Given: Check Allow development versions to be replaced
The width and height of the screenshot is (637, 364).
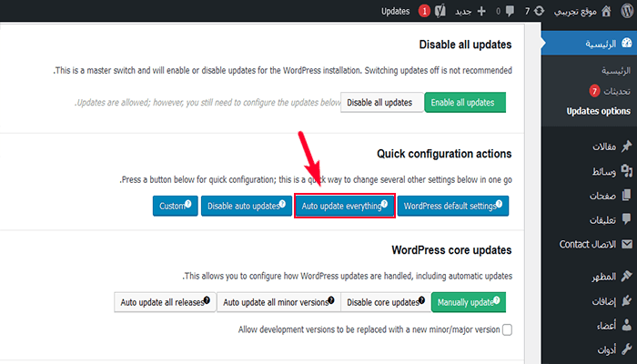Looking at the screenshot, I should click(x=507, y=329).
